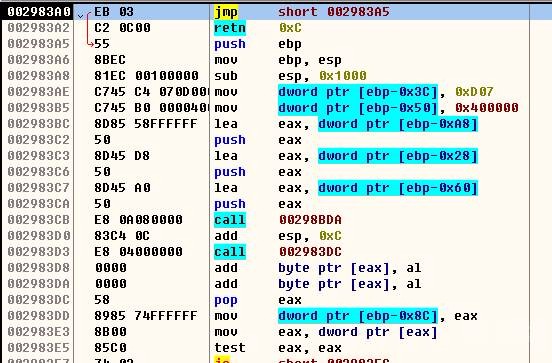This screenshot has width=552, height=363.
Task: Click hex bytes '8D45 A0'
Action: point(122,188)
